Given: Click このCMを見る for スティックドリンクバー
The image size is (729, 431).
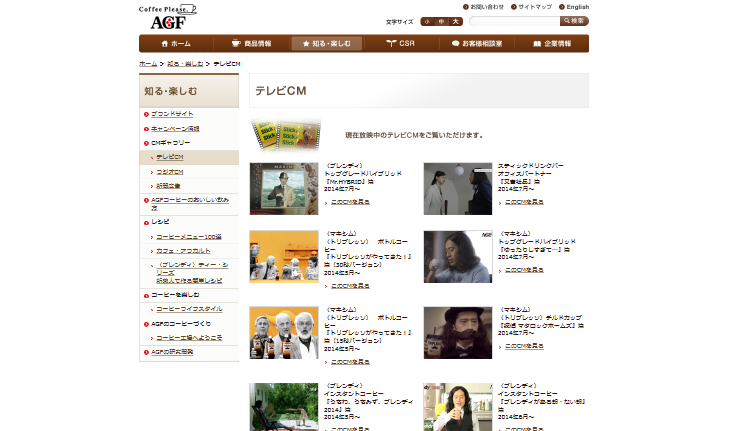Looking at the screenshot, I should pos(524,202).
